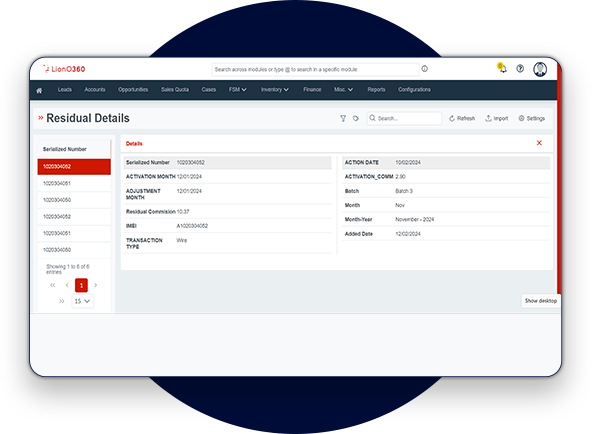Viewport: 592px width, 434px height.
Task: Open the Accounts module
Action: [x=95, y=90]
